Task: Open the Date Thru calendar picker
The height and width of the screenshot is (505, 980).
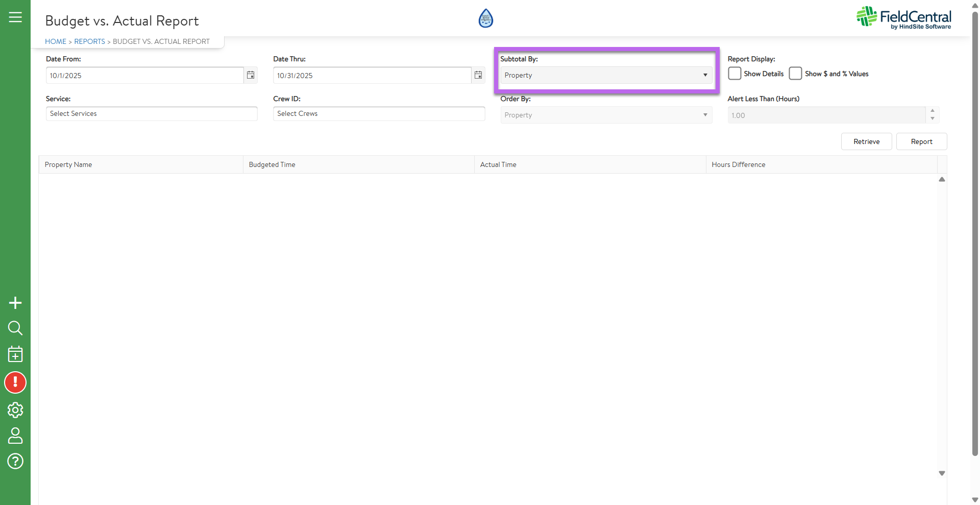Action: [x=478, y=75]
